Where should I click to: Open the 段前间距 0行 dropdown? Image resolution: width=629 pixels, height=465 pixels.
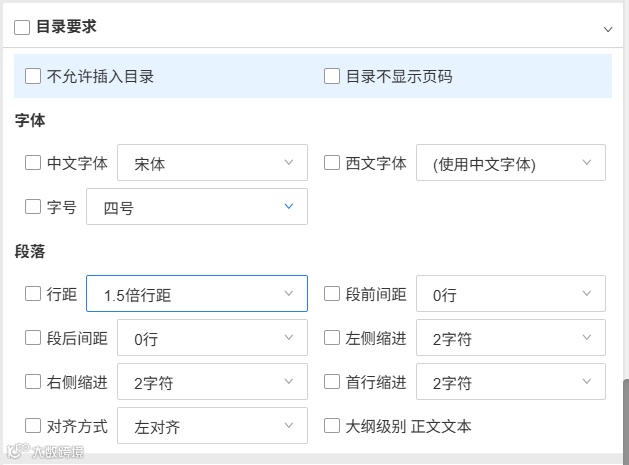coord(510,294)
